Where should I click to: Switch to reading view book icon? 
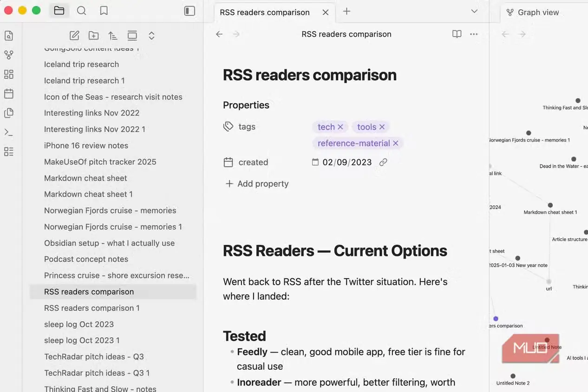(457, 34)
